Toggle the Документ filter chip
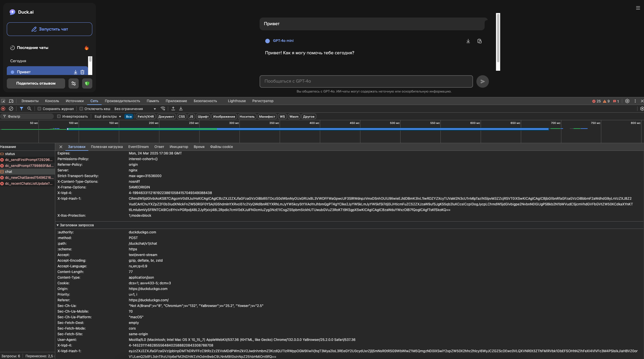This screenshot has height=359, width=644. coord(166,117)
